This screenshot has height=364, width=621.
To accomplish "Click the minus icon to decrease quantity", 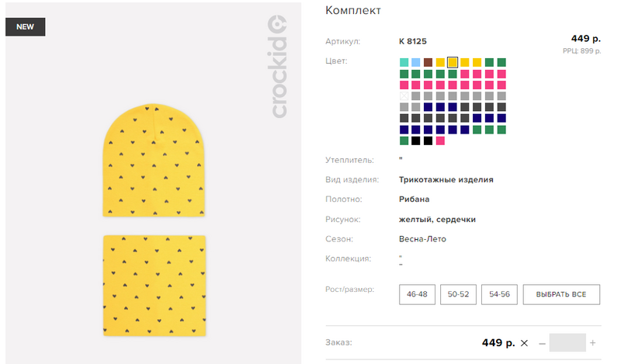I will pyautogui.click(x=542, y=343).
